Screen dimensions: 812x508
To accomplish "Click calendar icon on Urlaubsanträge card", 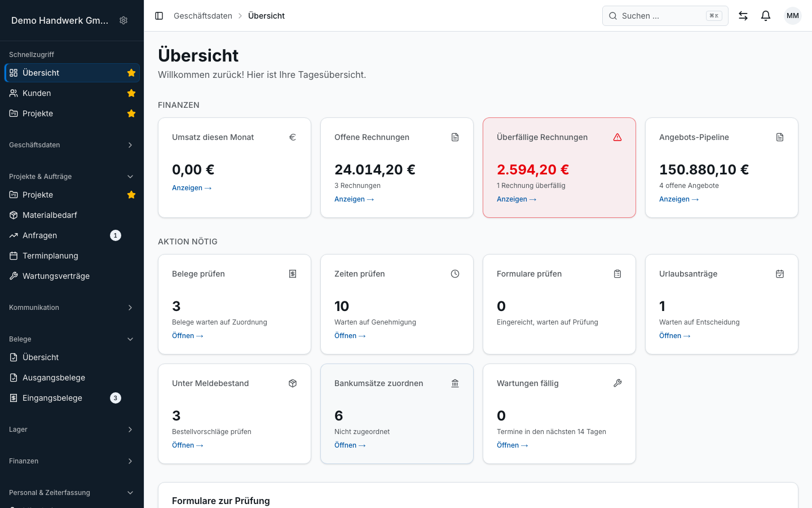I will [780, 274].
